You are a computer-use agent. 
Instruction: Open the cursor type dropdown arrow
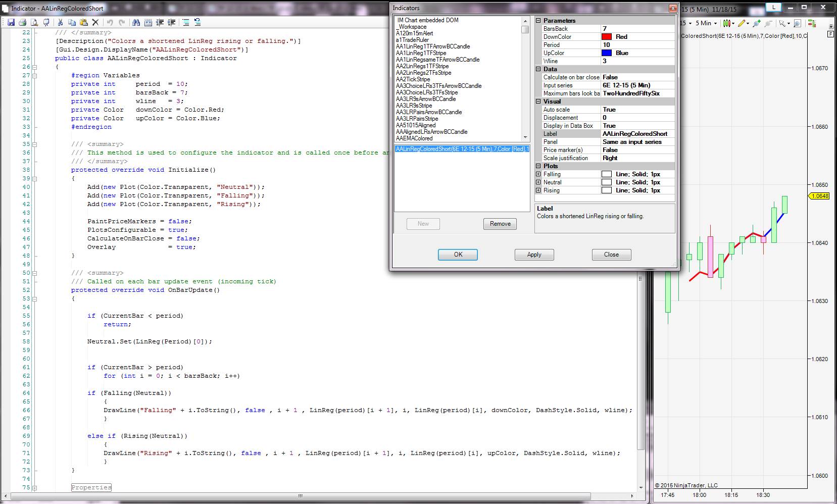[788, 23]
